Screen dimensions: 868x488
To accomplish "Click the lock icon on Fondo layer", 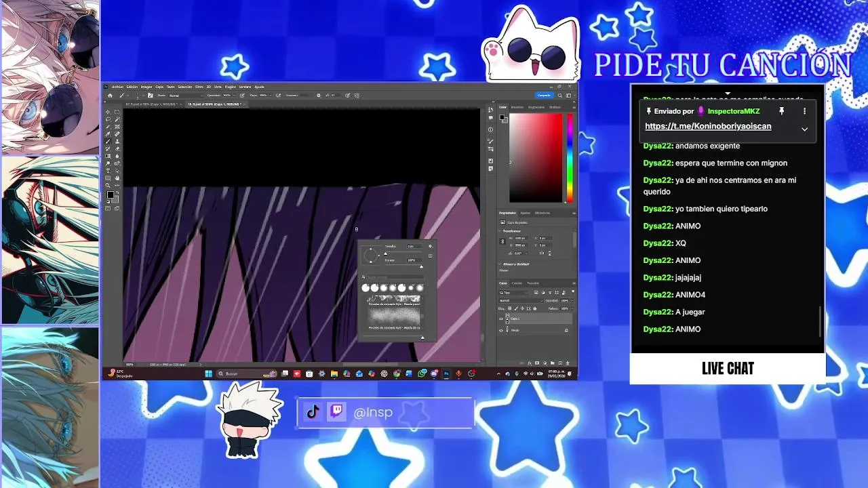I will [x=566, y=331].
